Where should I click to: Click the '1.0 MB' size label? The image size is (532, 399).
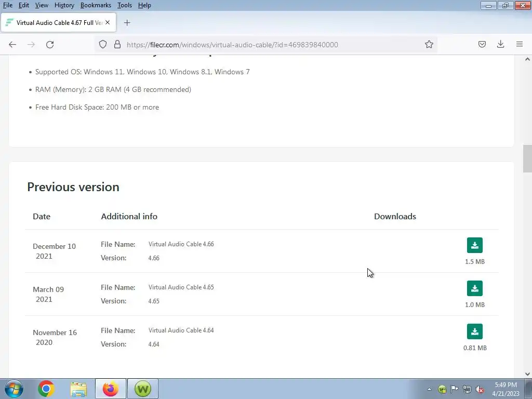(x=475, y=304)
